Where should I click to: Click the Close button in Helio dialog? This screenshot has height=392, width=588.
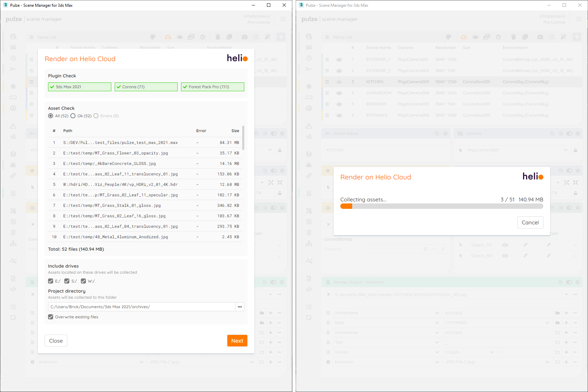click(x=56, y=341)
